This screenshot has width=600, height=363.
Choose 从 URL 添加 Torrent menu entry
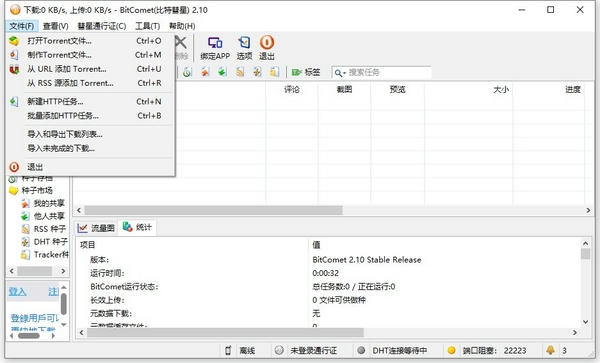pyautogui.click(x=91, y=69)
